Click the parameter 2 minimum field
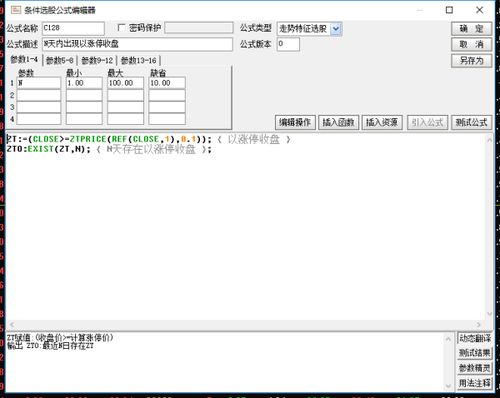This screenshot has width=500, height=398. (84, 95)
